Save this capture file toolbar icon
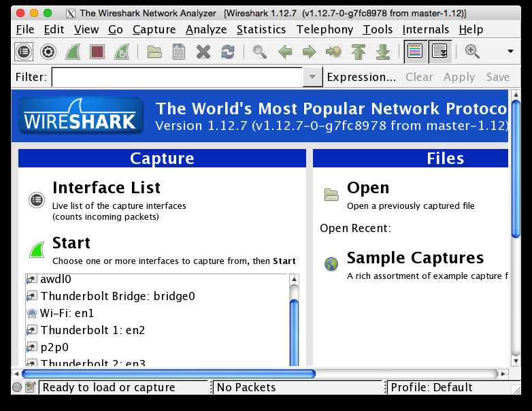The image size is (532, 411). point(179,52)
